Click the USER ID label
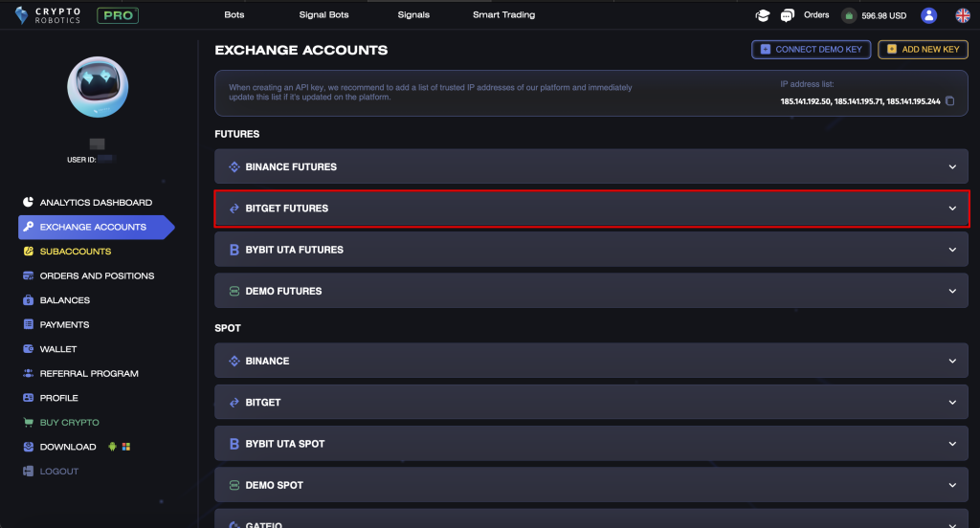The image size is (980, 528). (81, 160)
